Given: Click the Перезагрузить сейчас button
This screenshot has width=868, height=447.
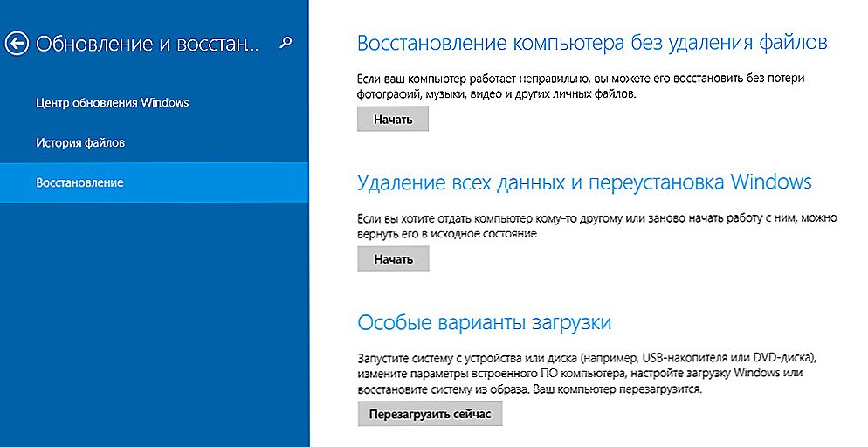Looking at the screenshot, I should [430, 414].
